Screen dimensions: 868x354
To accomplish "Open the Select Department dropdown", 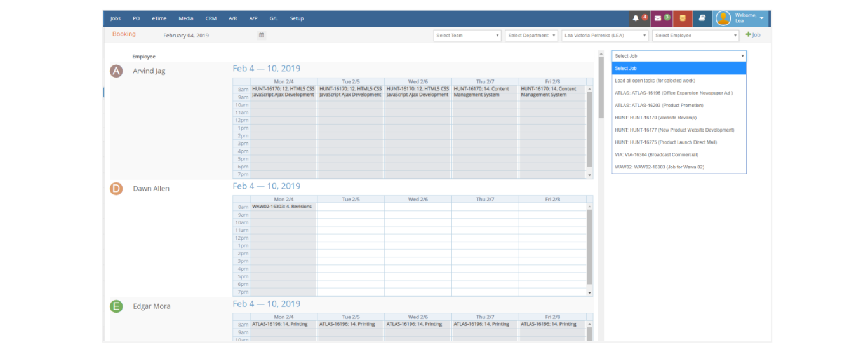I will pyautogui.click(x=532, y=36).
